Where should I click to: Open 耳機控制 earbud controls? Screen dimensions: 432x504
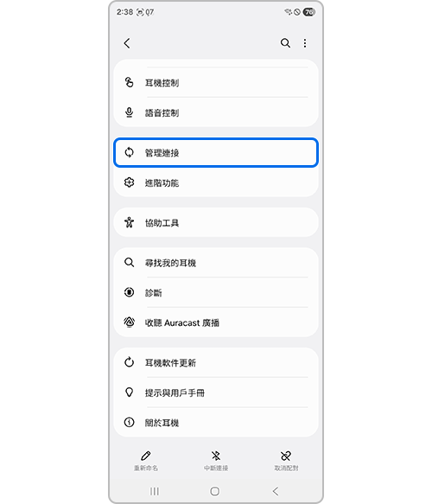tap(216, 83)
